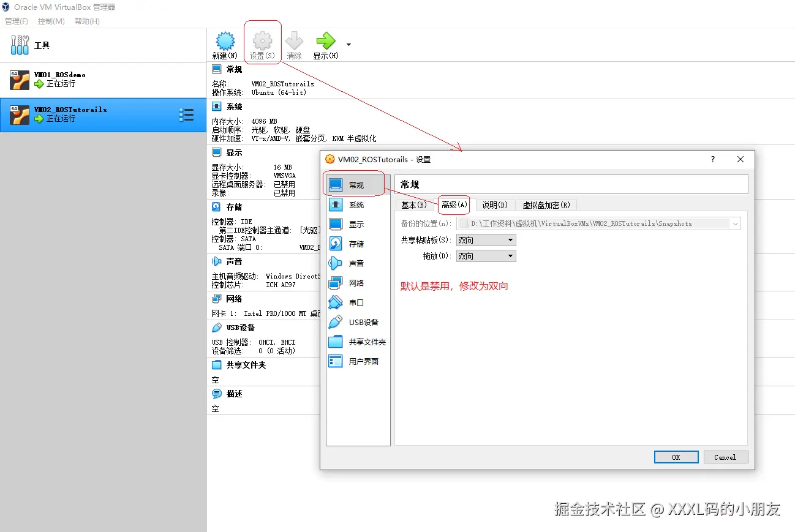Click the Show (显示) green arrow icon
The width and height of the screenshot is (795, 532).
(x=325, y=41)
